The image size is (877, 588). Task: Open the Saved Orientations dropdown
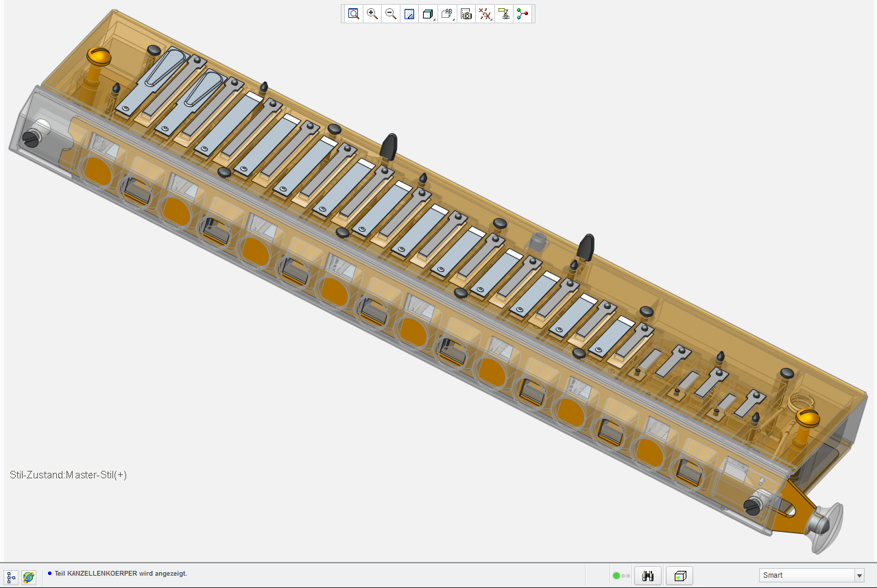(448, 14)
